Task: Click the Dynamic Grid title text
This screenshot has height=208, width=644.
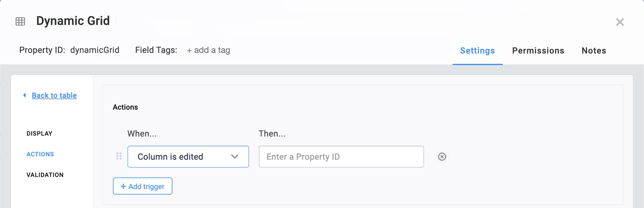Action: pyautogui.click(x=73, y=21)
